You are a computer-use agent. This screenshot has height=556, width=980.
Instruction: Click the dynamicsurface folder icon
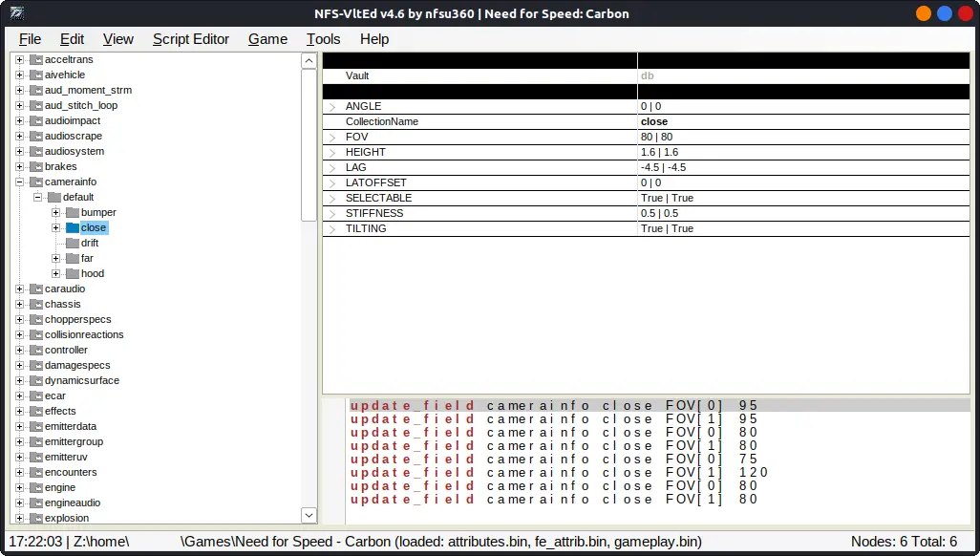tap(36, 381)
